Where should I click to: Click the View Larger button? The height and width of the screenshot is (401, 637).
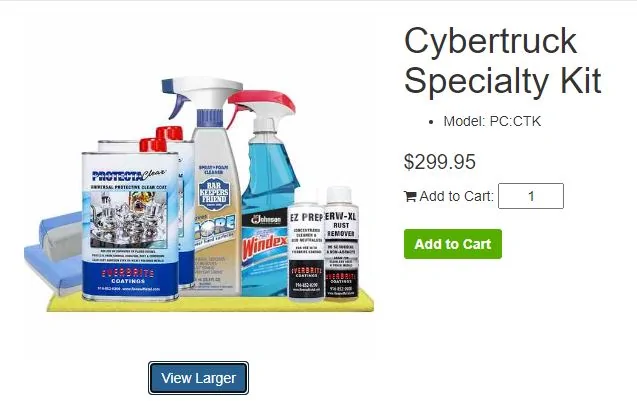(x=198, y=378)
